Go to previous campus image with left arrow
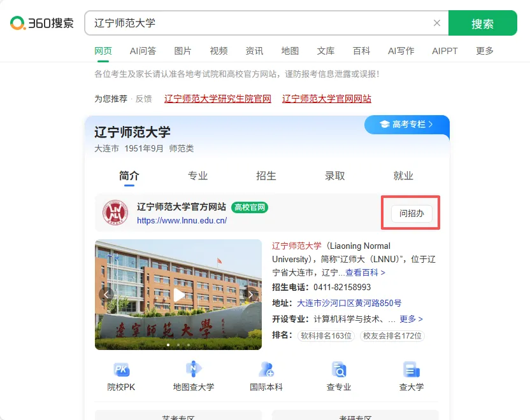 click(106, 295)
